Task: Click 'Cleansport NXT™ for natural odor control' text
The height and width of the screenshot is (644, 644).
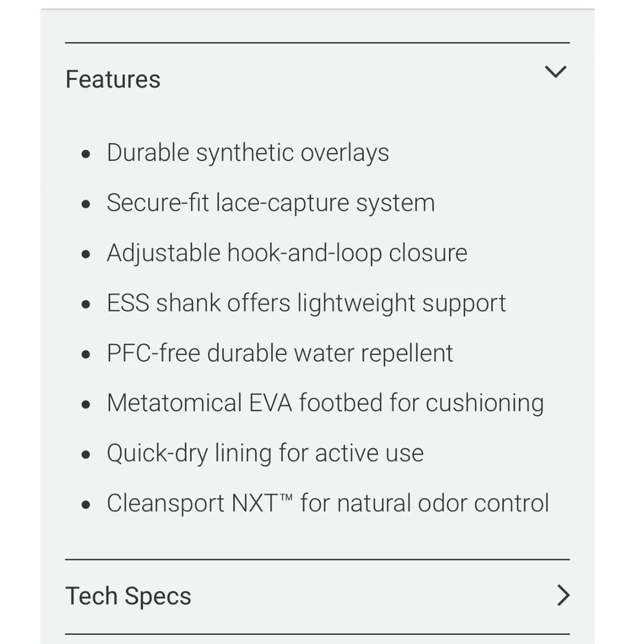Action: [328, 503]
